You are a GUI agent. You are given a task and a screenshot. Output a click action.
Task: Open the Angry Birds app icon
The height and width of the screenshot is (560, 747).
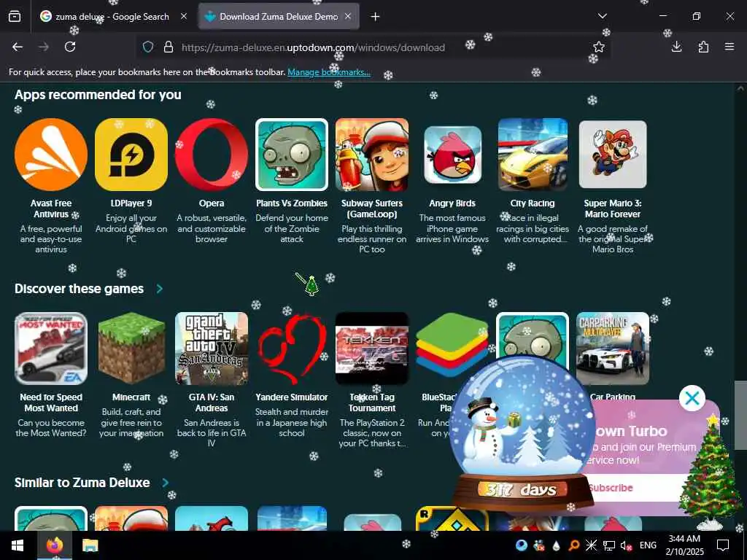tap(452, 155)
